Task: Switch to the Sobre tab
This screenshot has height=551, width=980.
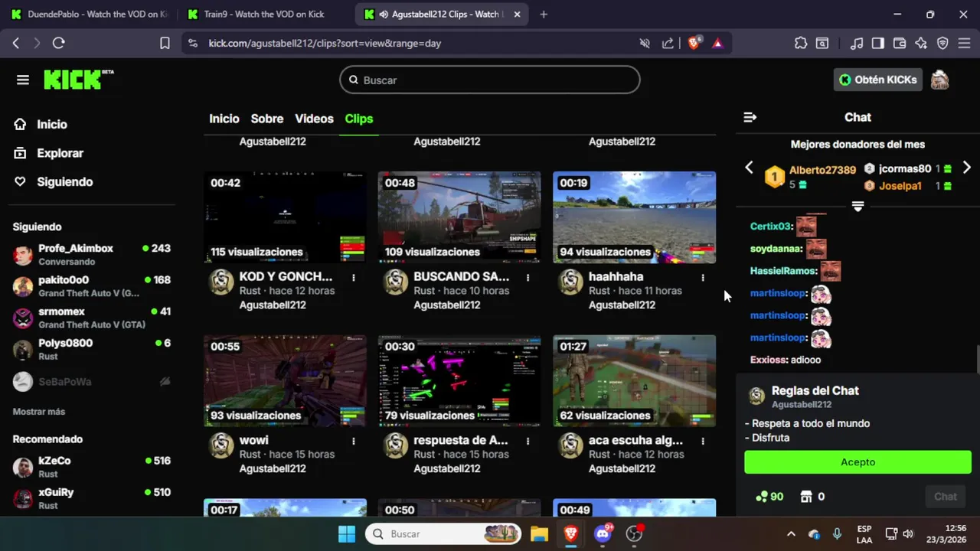Action: point(267,119)
